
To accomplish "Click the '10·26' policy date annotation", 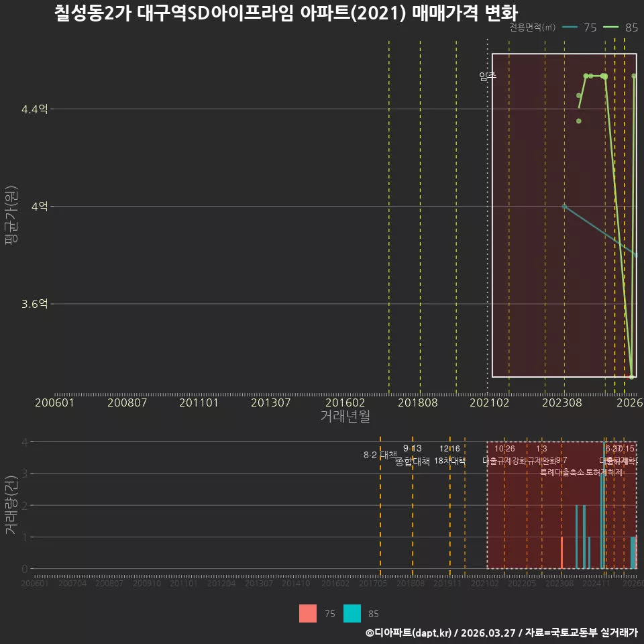I will click(x=504, y=448).
